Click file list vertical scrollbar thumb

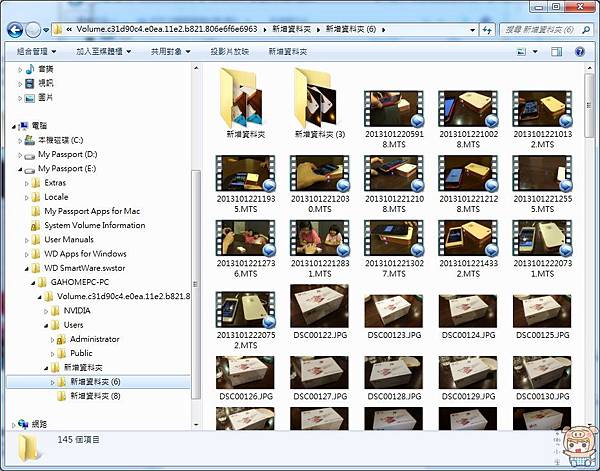pos(589,106)
